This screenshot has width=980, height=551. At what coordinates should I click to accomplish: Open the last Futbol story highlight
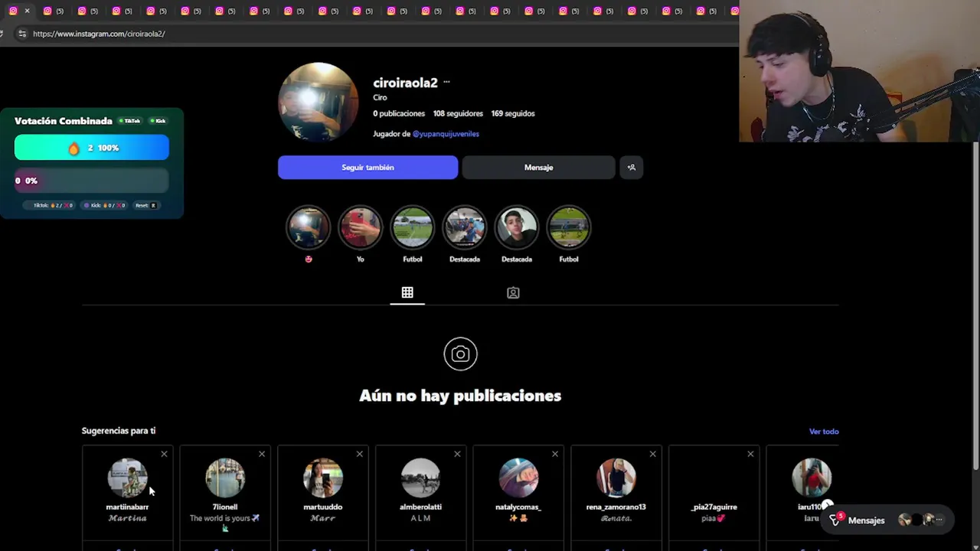coord(569,228)
